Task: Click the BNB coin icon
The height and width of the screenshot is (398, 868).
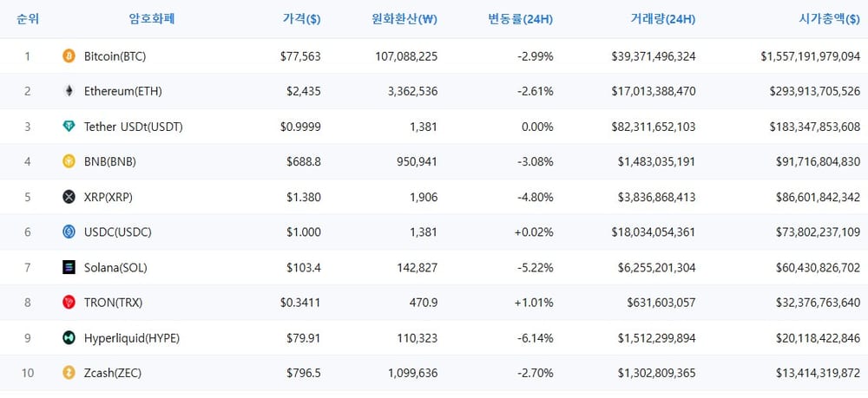Action: pos(69,161)
